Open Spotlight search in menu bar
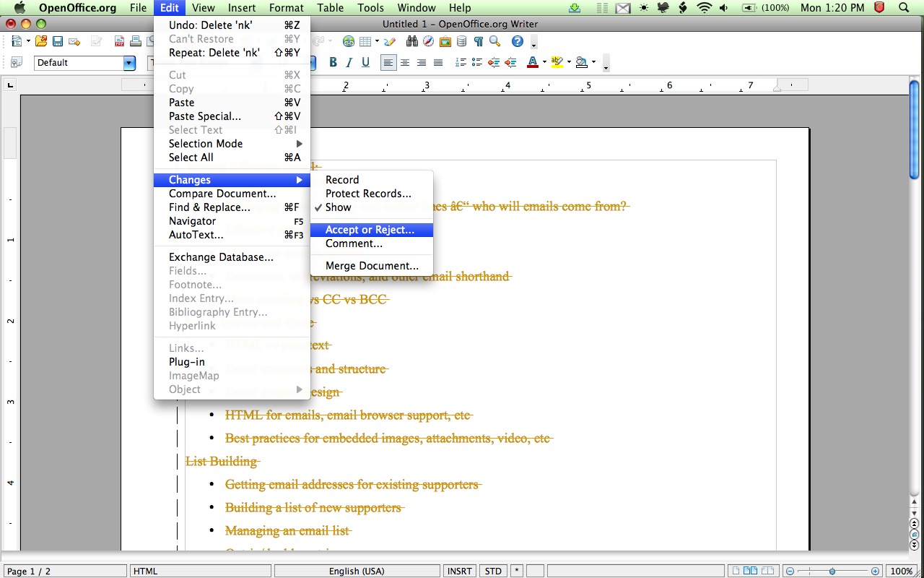This screenshot has height=578, width=924. click(x=903, y=8)
